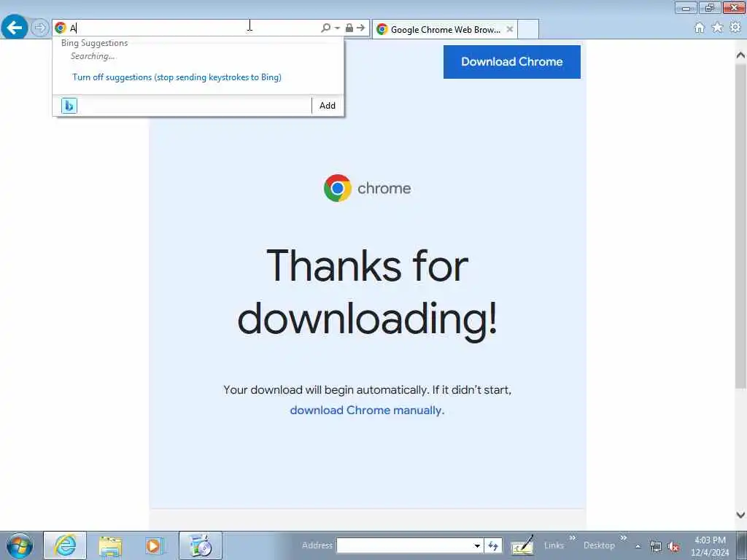Screen dimensions: 747x560
Task: Open the address bar autocomplete dropdown arrow
Action: [x=337, y=28]
